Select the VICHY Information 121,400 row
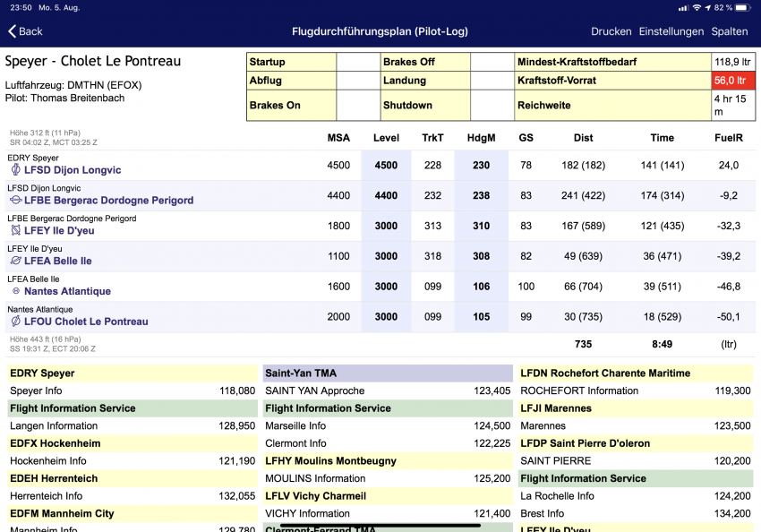761x532 pixels. pyautogui.click(x=388, y=513)
